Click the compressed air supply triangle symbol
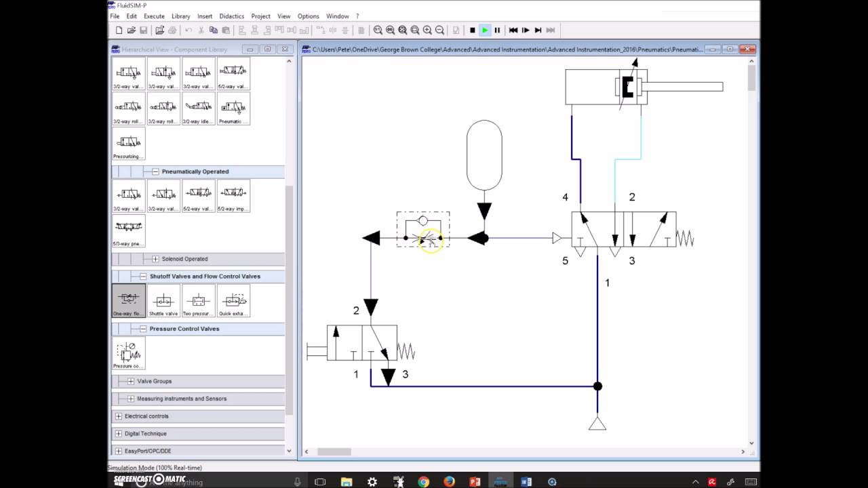 point(597,424)
